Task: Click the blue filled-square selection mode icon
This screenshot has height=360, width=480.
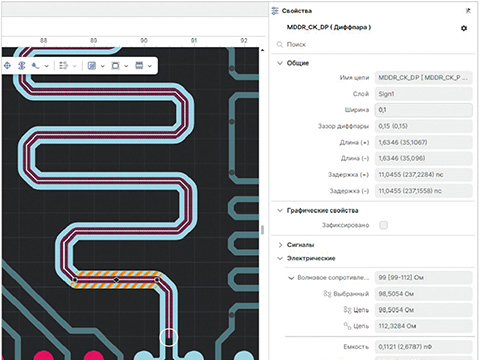Action: [92, 66]
